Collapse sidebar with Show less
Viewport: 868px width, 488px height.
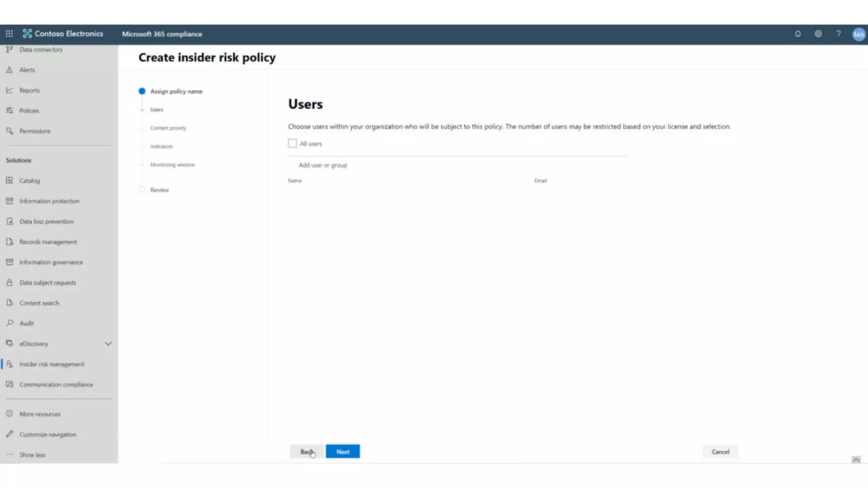click(x=32, y=455)
